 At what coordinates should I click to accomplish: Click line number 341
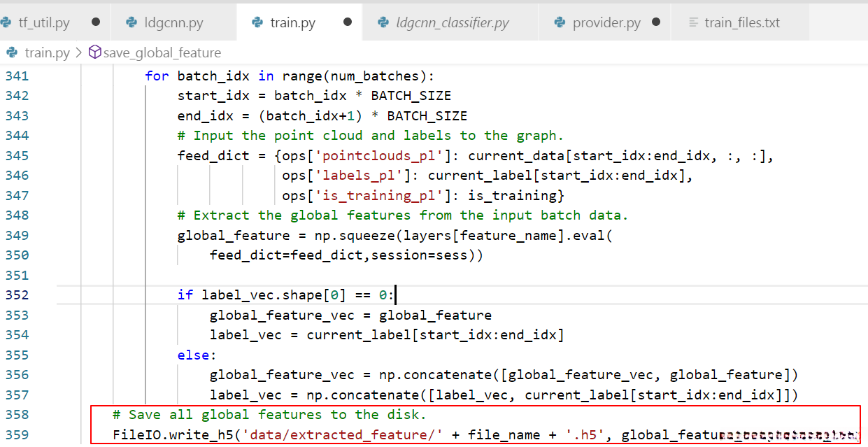[17, 76]
